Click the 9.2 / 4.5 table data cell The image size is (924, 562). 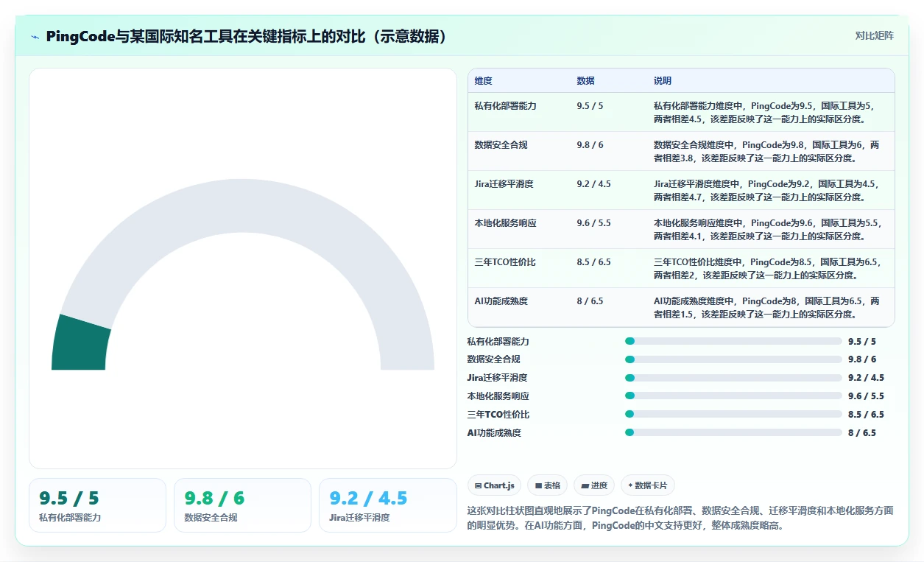[x=594, y=184]
